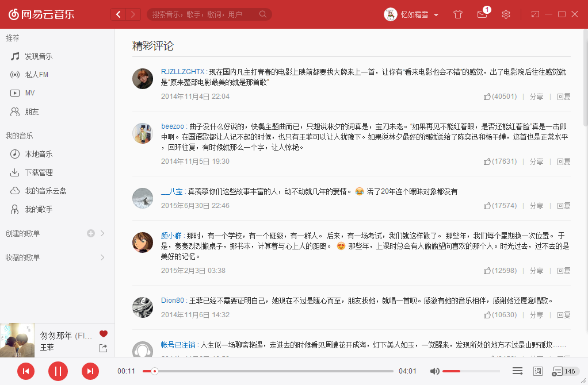Screen dimensions: 588x385
Task: Expand the account dropdown arrow beside 忆如霜雪
Action: [x=436, y=15]
